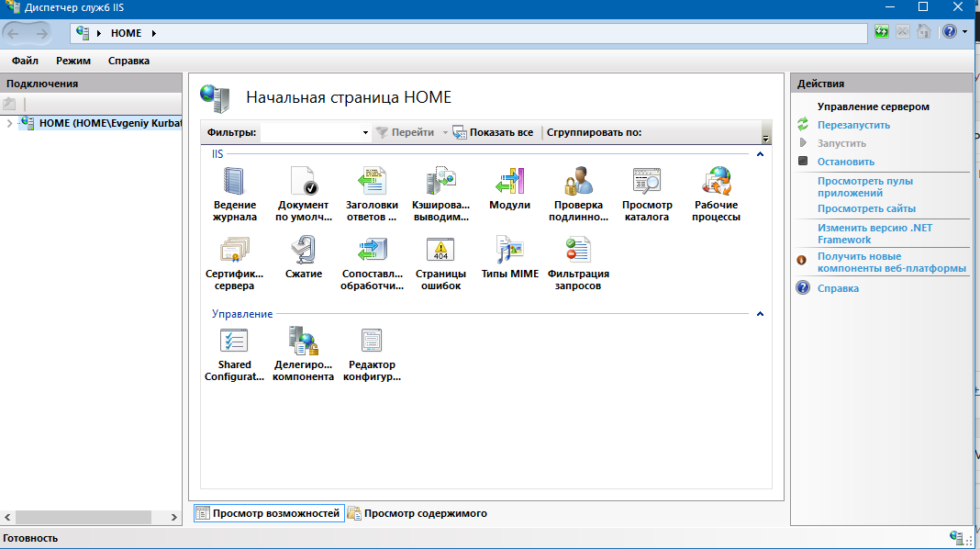Open Проверка подлинности feature
This screenshot has width=980, height=549.
578,194
